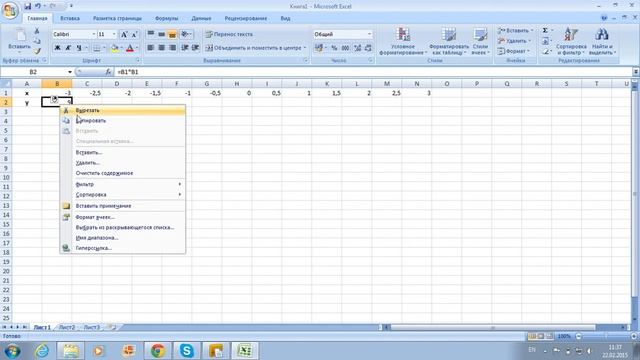Image resolution: width=640 pixels, height=360 pixels.
Task: Click Стили ячеек button
Action: click(480, 41)
